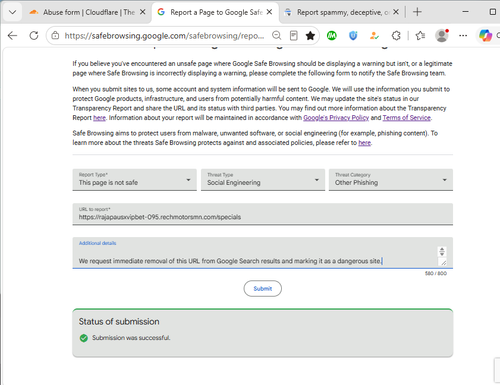Expand the Threat Type dropdown
This screenshot has height=385, width=500.
263,180
